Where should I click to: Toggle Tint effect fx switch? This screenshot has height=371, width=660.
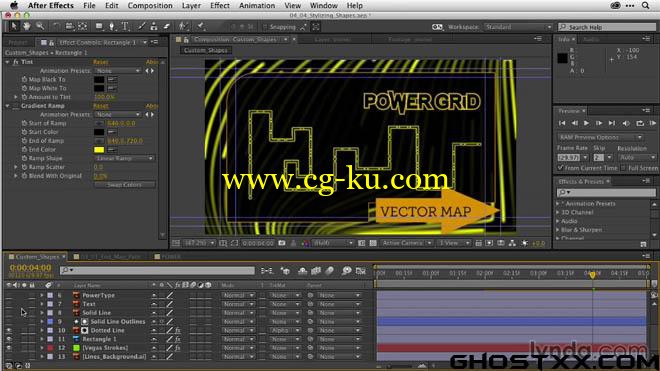[x=16, y=62]
